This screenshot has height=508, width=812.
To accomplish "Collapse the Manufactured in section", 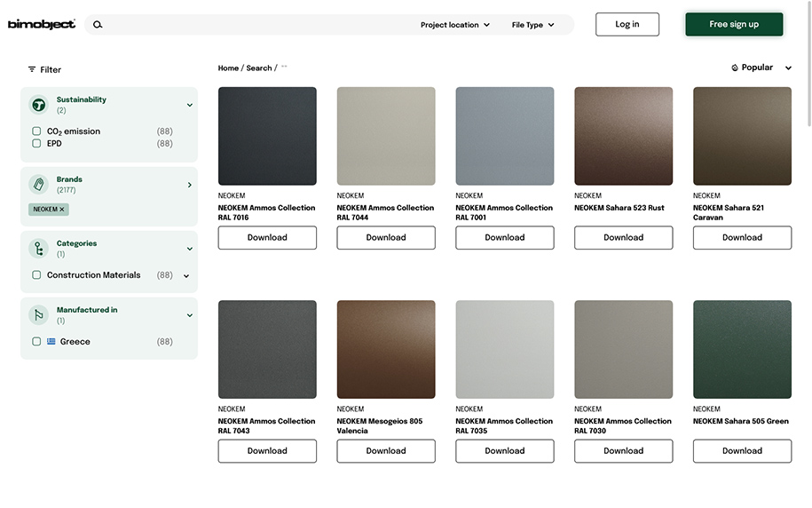I will pyautogui.click(x=190, y=315).
